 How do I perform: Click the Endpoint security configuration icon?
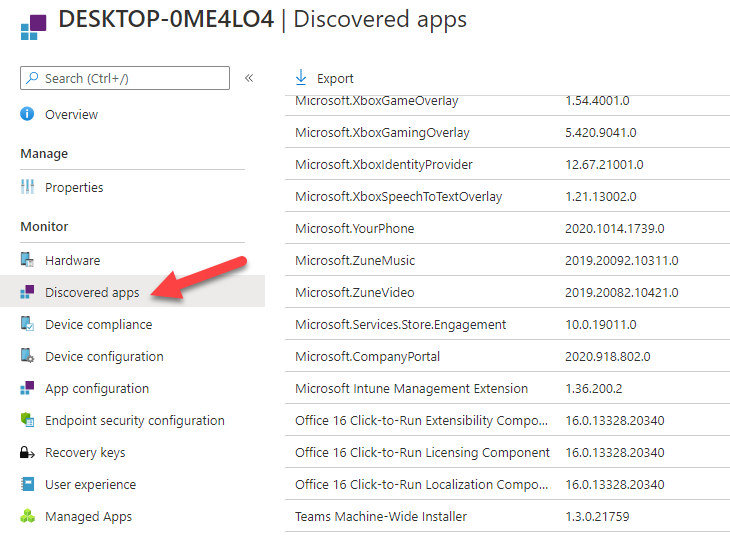(x=27, y=420)
